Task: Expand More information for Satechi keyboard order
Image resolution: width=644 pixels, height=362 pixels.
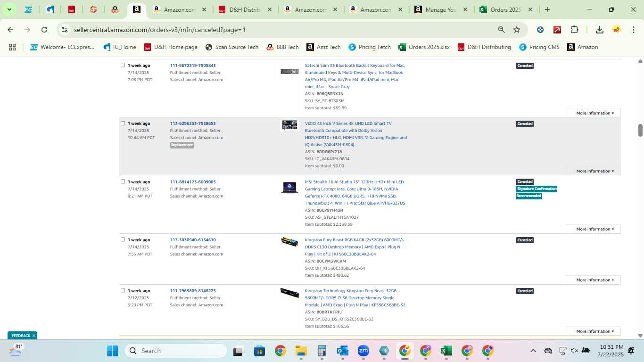Action: click(x=593, y=113)
